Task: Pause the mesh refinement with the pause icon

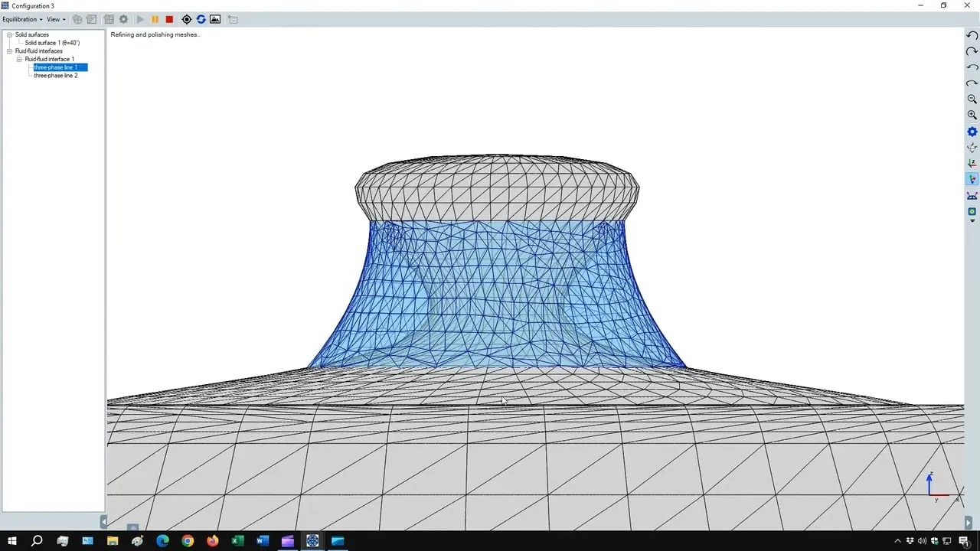Action: 155,19
